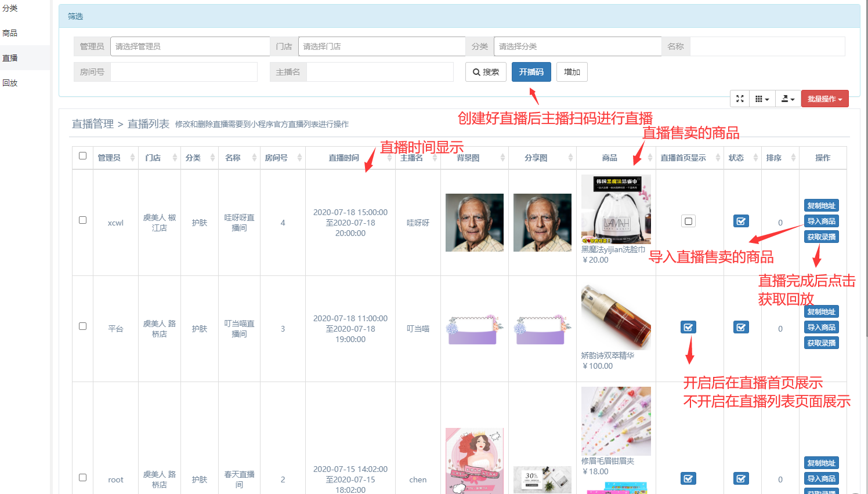Select the 平台 row checkbox

[82, 326]
